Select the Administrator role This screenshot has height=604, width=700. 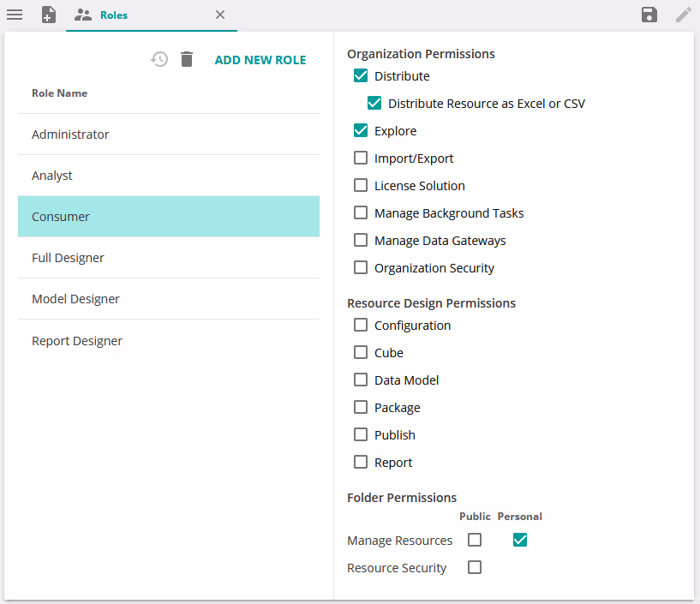pos(70,135)
